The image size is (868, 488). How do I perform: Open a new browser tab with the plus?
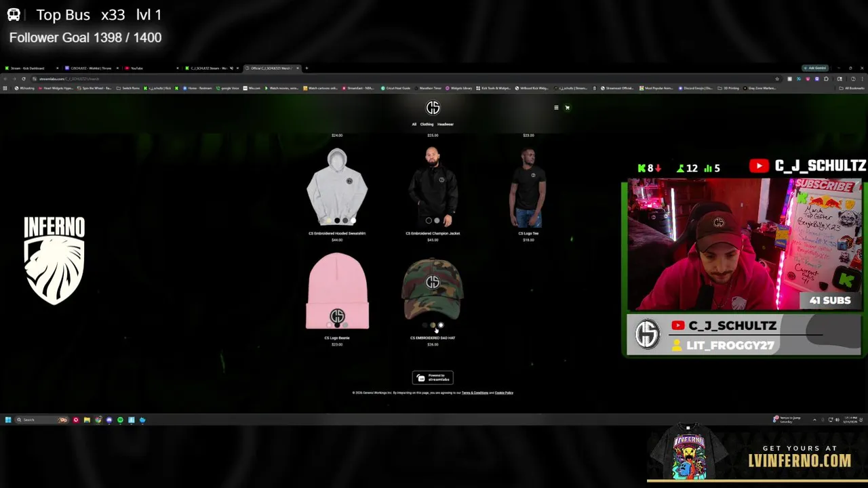click(x=307, y=68)
